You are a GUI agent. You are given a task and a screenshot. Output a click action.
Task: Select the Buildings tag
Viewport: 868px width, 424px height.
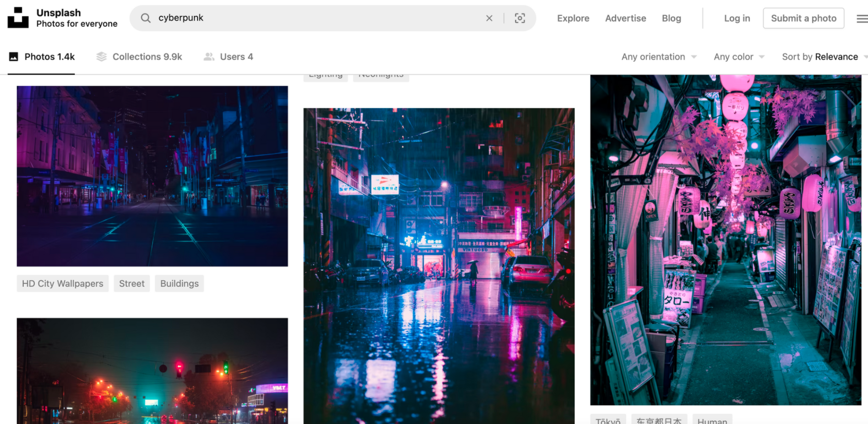coord(179,283)
